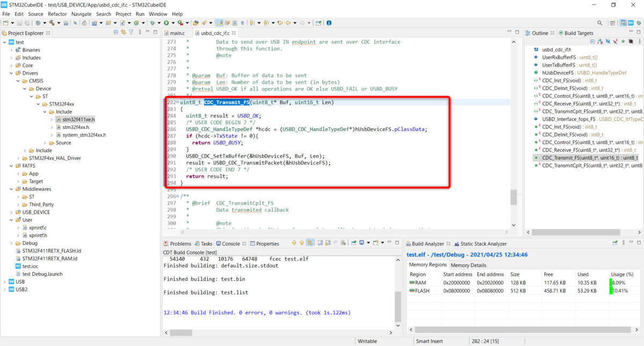The height and width of the screenshot is (346, 644).
Task: Click the FLASH usage bar 10.41%
Action: coord(612,291)
